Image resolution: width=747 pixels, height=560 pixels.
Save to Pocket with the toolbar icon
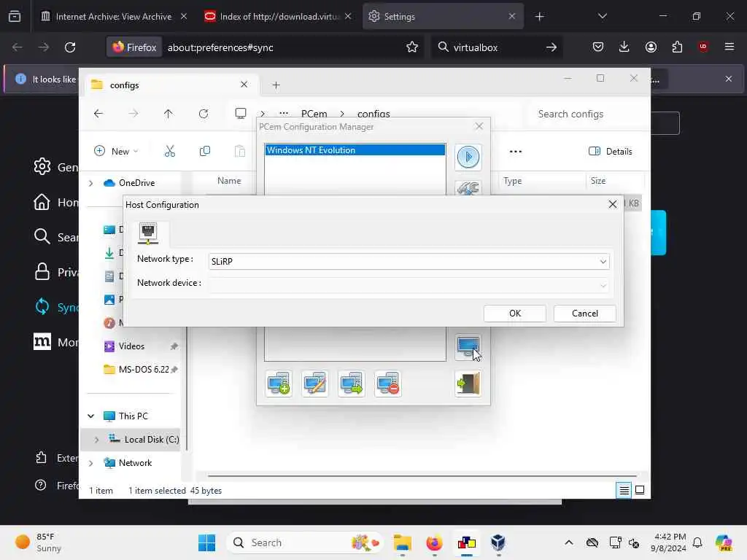point(598,47)
